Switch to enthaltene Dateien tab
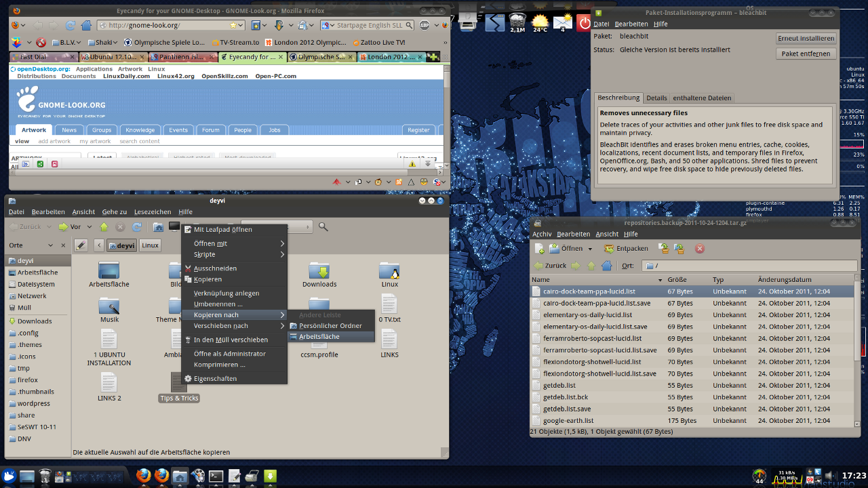This screenshot has height=488, width=868. [x=702, y=98]
